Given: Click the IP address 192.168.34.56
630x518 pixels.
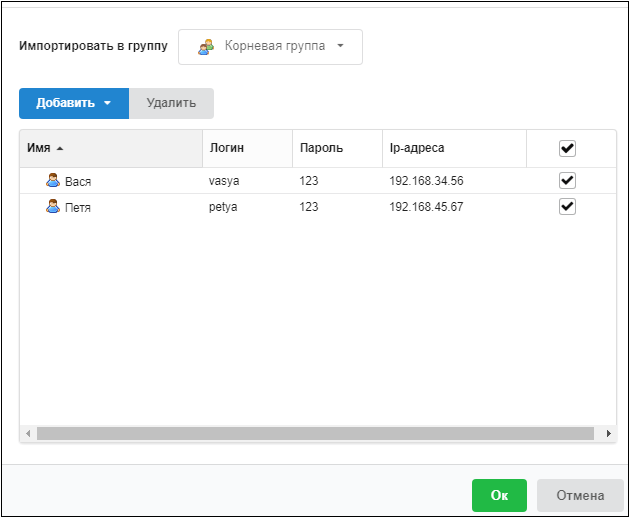Looking at the screenshot, I should pyautogui.click(x=426, y=181).
